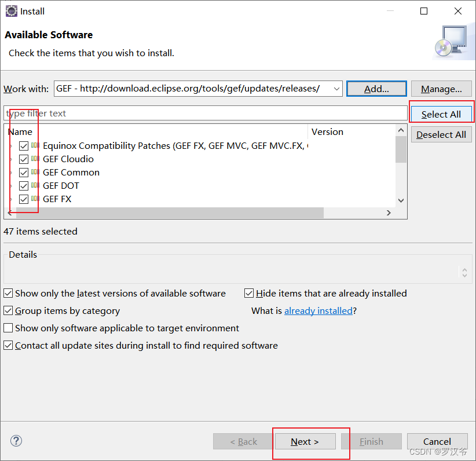Uncheck the GEF Cloudio checkbox
This screenshot has width=476, height=461.
click(24, 159)
